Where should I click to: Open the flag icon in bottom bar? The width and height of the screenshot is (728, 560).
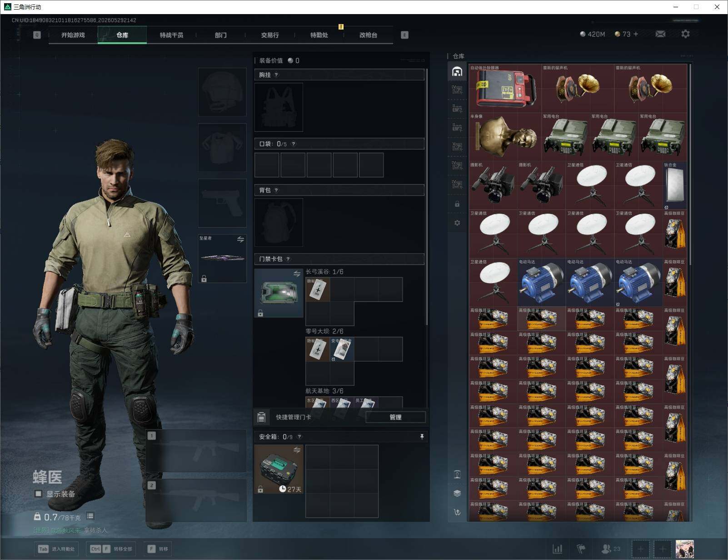581,549
